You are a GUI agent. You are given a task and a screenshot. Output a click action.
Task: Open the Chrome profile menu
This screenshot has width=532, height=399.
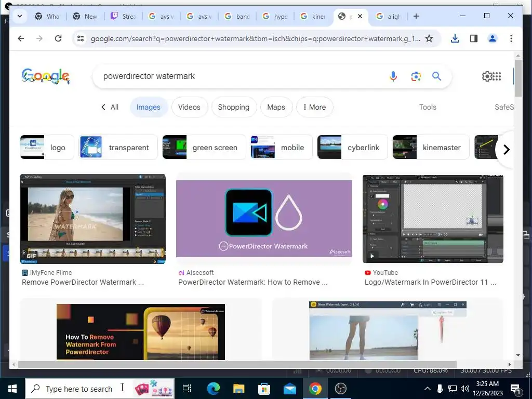(493, 38)
